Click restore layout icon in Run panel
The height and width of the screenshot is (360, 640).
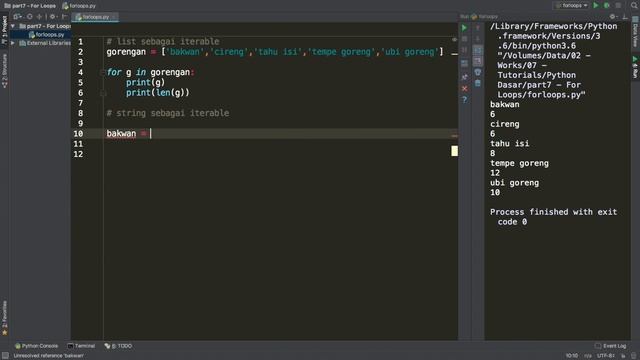(464, 63)
